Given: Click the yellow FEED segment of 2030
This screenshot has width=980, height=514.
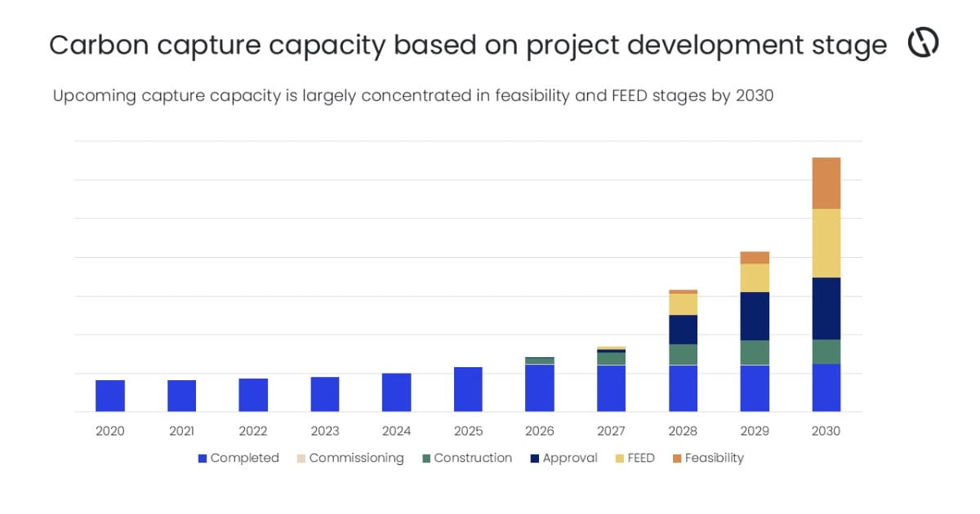Looking at the screenshot, I should (x=826, y=243).
